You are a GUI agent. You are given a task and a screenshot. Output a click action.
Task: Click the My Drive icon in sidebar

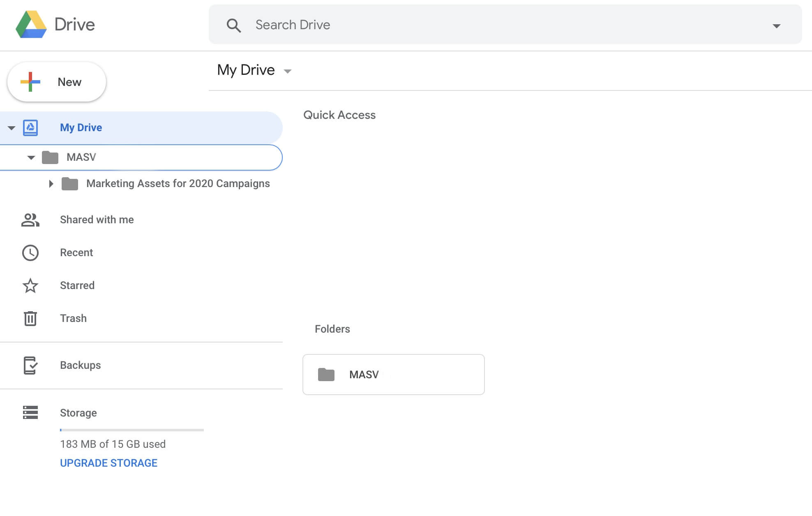pyautogui.click(x=30, y=127)
